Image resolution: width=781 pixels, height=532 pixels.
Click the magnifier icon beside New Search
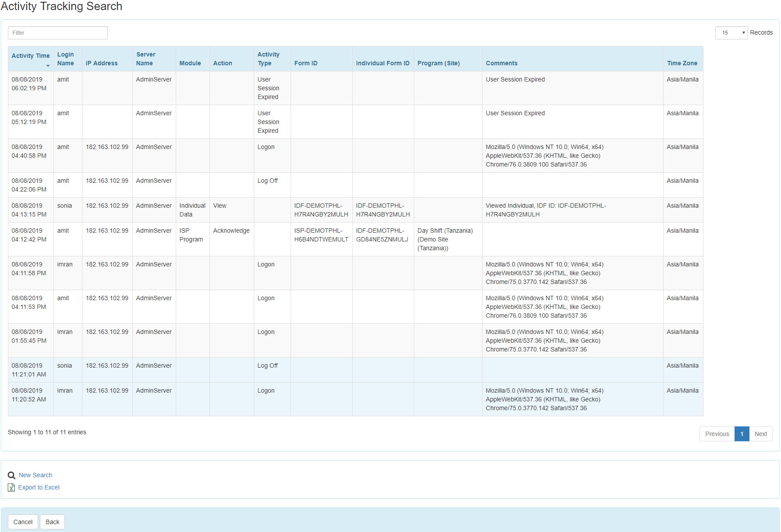pyautogui.click(x=11, y=475)
